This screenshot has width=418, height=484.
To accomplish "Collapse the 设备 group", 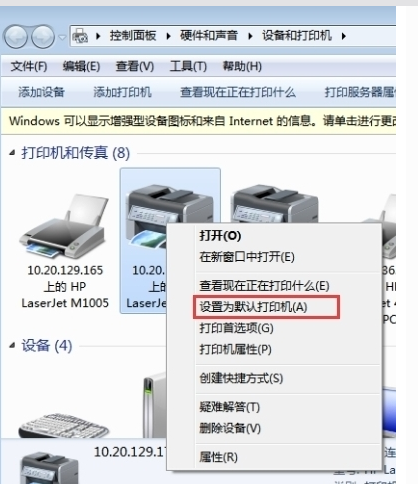I will point(12,345).
